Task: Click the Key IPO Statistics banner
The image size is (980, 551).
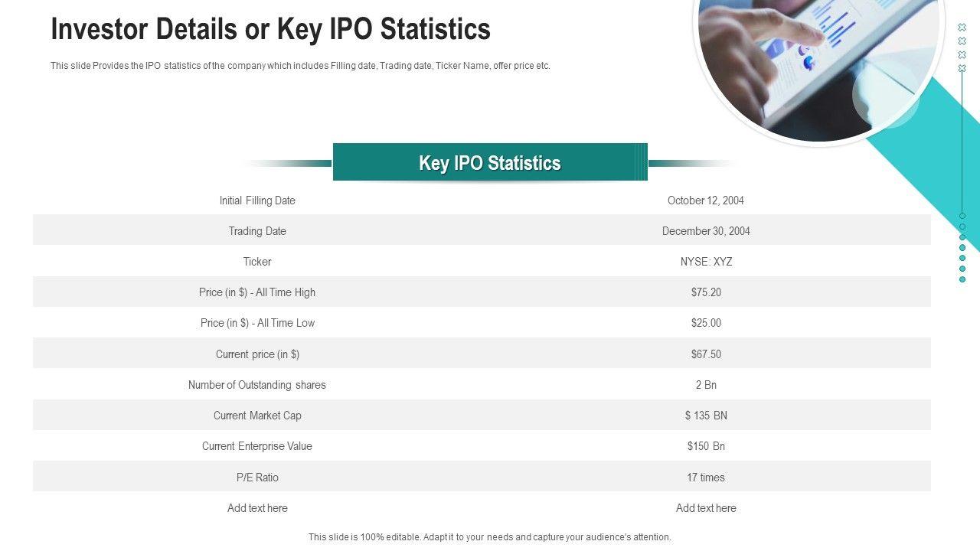Action: [x=490, y=163]
